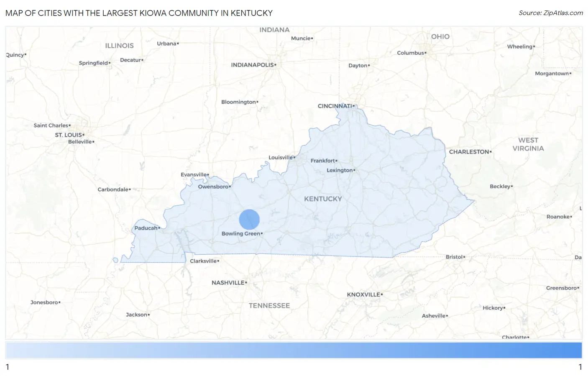Click the ILLINOIS state label
The image size is (588, 376).
click(x=120, y=46)
